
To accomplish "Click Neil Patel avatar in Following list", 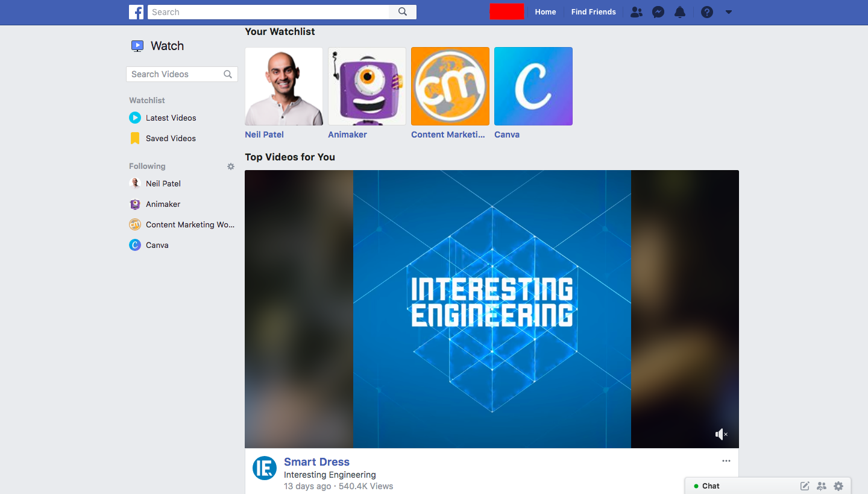I will click(135, 183).
